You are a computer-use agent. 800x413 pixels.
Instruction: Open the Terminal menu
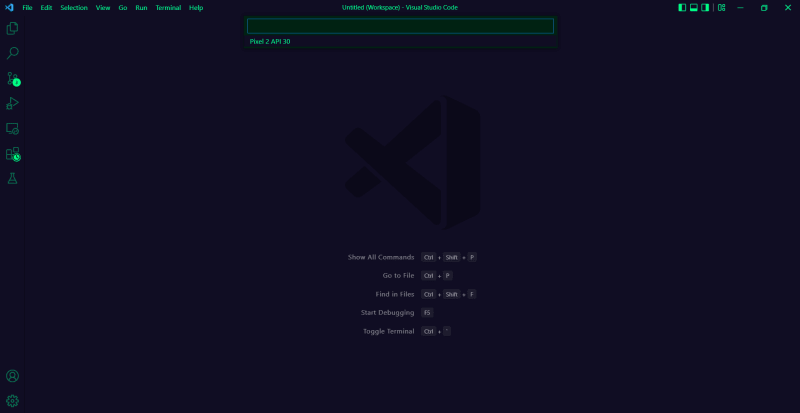[x=168, y=8]
